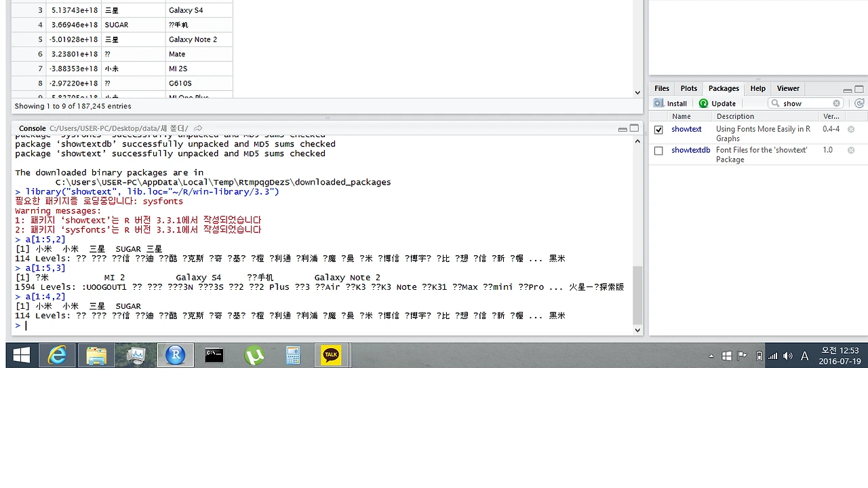Open the Viewer tab
868x488 pixels.
click(788, 88)
